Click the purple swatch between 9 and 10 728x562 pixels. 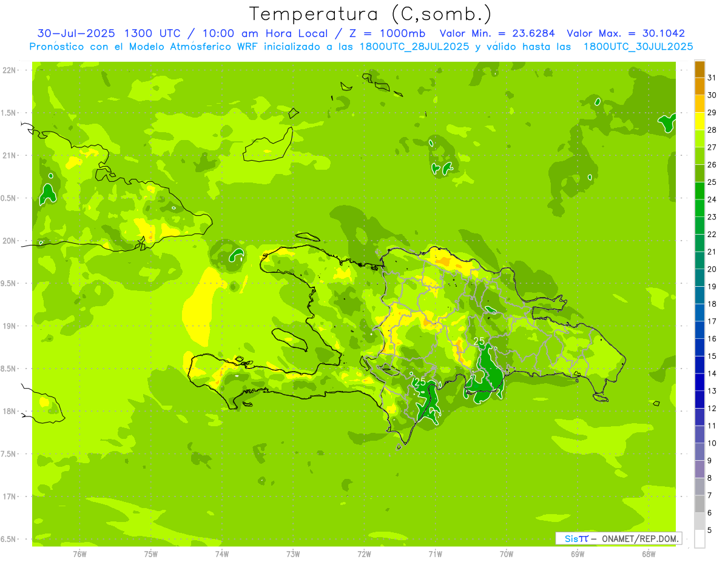coord(700,452)
